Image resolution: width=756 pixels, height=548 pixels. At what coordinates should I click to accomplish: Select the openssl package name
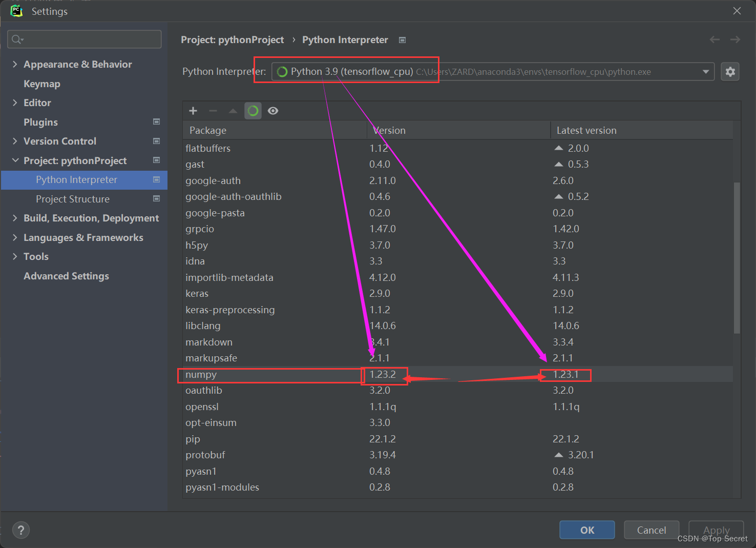[202, 407]
